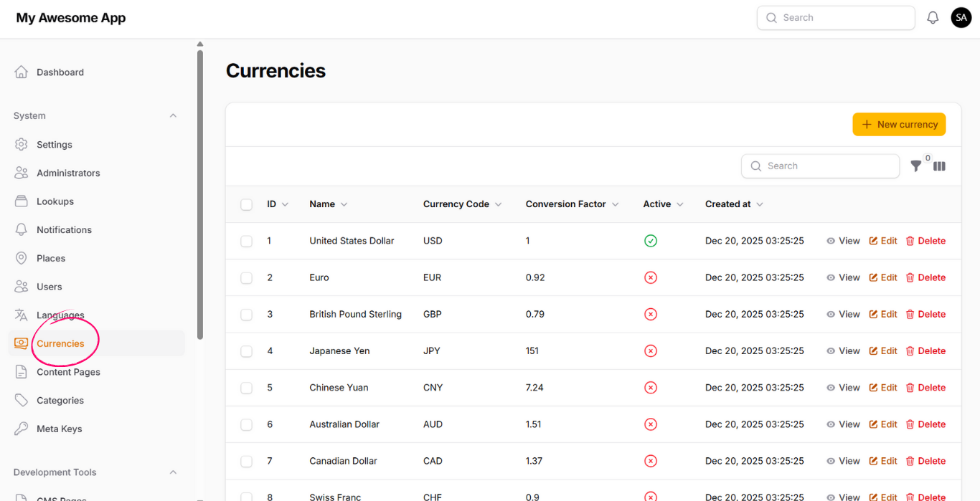Open the filter panel icon above the table
The height and width of the screenshot is (501, 980).
[916, 166]
